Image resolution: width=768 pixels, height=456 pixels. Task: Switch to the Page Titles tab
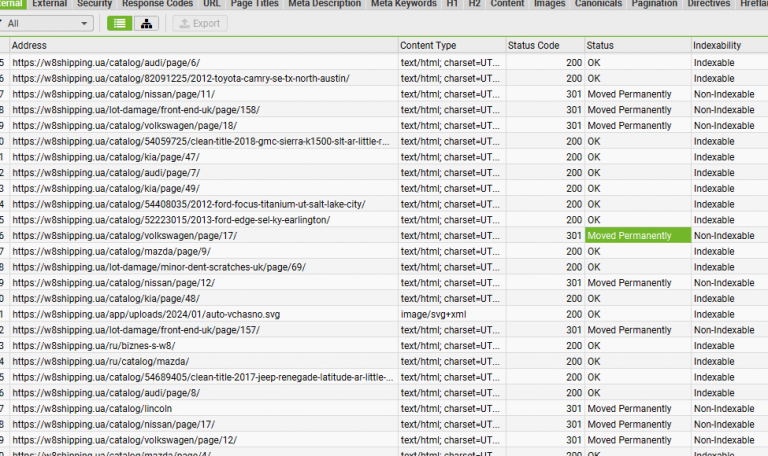click(x=254, y=4)
